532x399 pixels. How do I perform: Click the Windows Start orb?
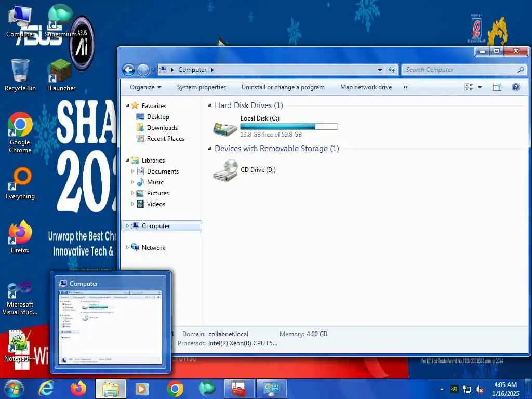coord(14,389)
